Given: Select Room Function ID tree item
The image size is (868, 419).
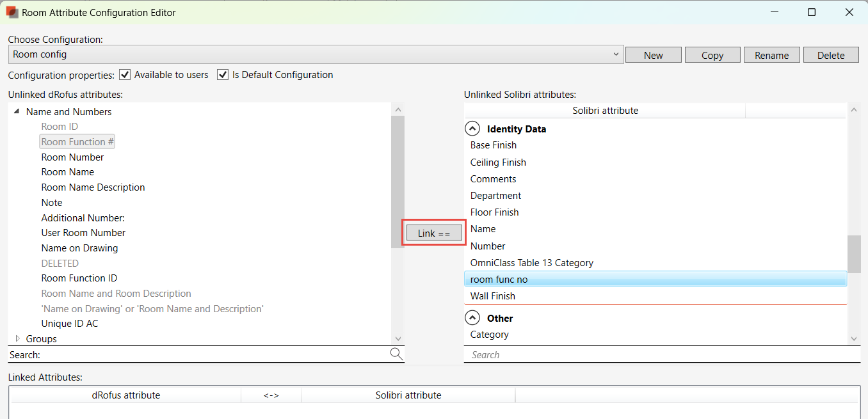Looking at the screenshot, I should [79, 278].
